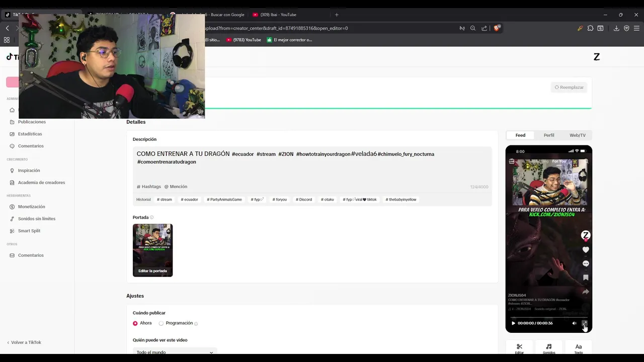The width and height of the screenshot is (644, 362).
Task: Click the share arrow icon in preview
Action: coord(586,292)
